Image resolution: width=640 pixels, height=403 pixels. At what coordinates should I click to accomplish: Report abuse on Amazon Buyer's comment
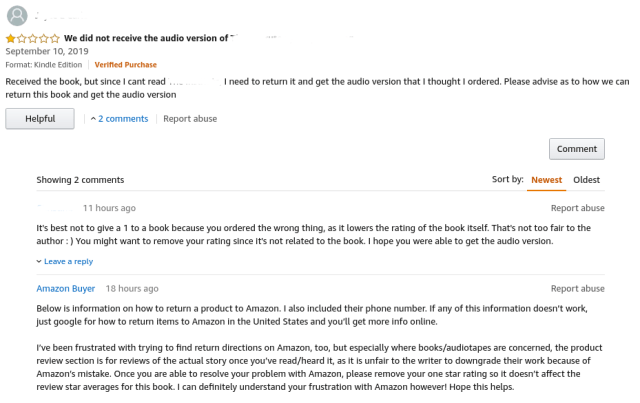[x=577, y=288]
